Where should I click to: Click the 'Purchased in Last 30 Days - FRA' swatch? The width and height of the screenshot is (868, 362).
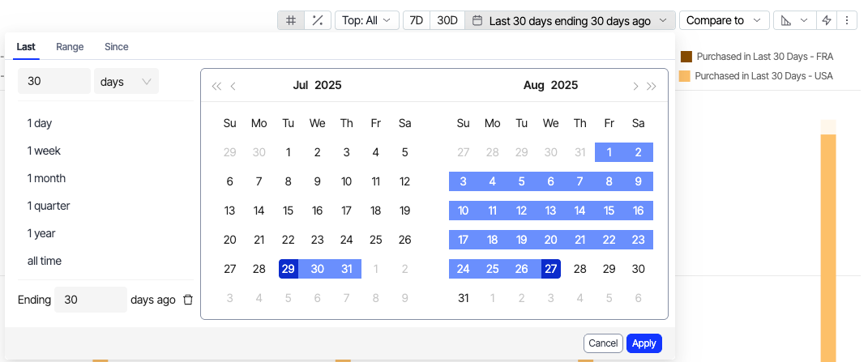(x=686, y=57)
